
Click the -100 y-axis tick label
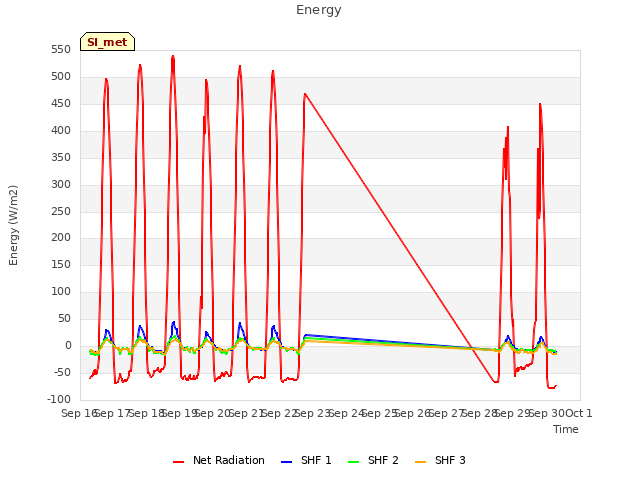59,399
